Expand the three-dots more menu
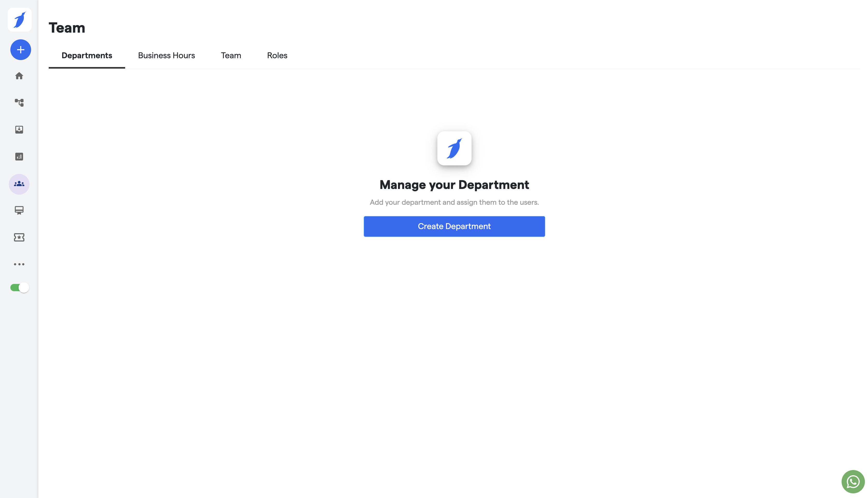Image resolution: width=868 pixels, height=498 pixels. (x=19, y=264)
